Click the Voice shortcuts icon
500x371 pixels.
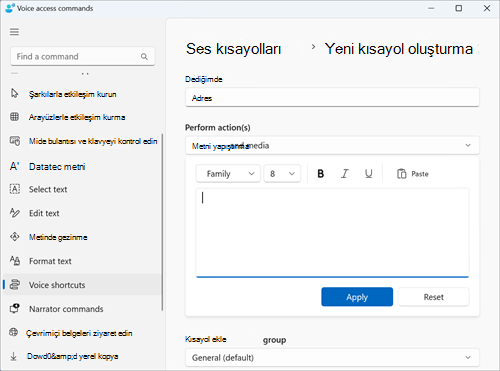(x=15, y=285)
